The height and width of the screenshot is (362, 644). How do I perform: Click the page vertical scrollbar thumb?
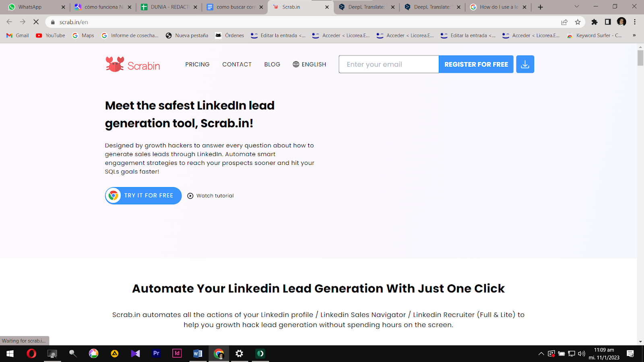pos(640,58)
